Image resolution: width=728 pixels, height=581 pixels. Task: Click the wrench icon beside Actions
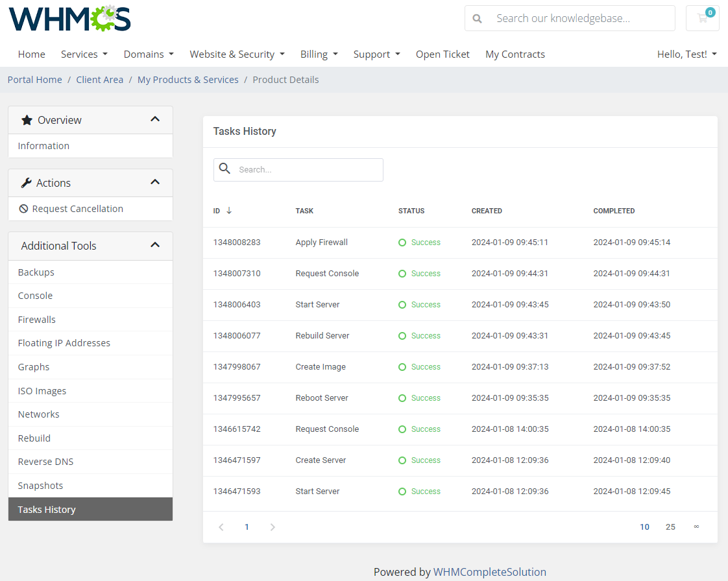pyautogui.click(x=27, y=182)
